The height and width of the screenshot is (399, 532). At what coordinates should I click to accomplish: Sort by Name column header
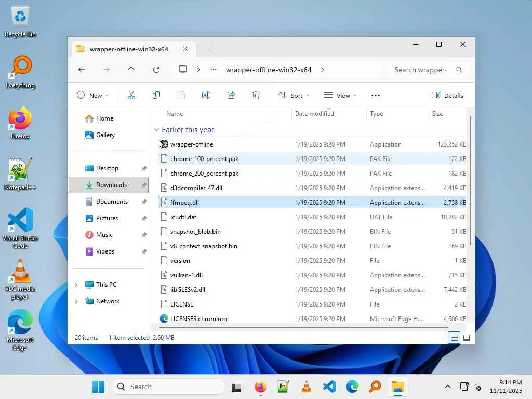pos(175,114)
